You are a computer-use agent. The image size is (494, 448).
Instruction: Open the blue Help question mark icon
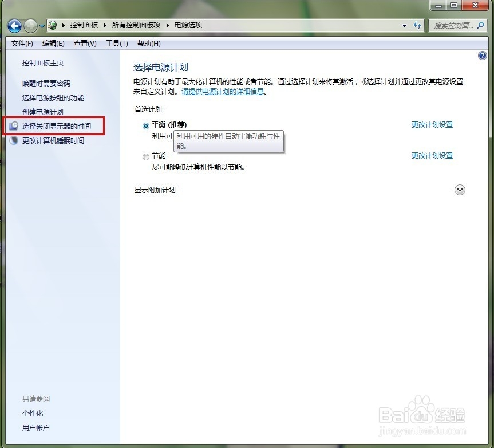[482, 56]
